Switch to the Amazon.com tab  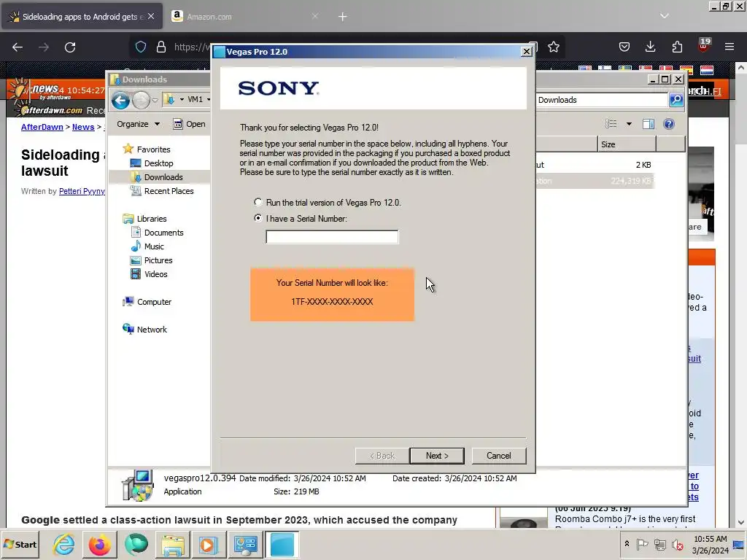[247, 16]
